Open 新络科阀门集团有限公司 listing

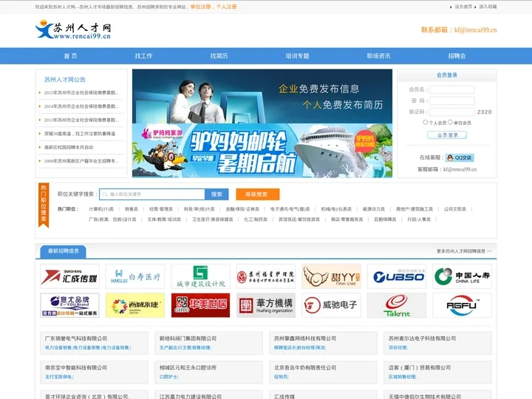click(188, 338)
